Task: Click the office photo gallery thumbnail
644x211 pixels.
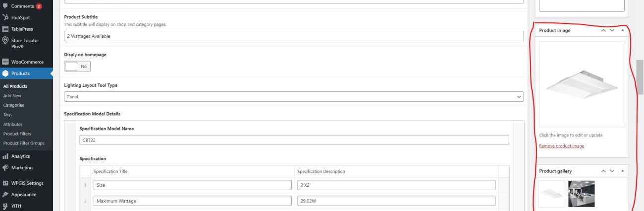Action: 581,194
